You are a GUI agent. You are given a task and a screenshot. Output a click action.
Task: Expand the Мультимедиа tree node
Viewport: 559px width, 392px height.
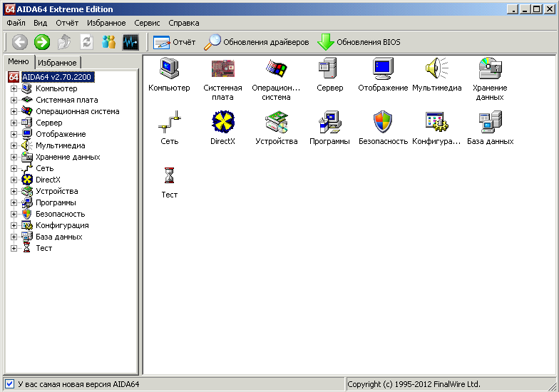tap(14, 145)
